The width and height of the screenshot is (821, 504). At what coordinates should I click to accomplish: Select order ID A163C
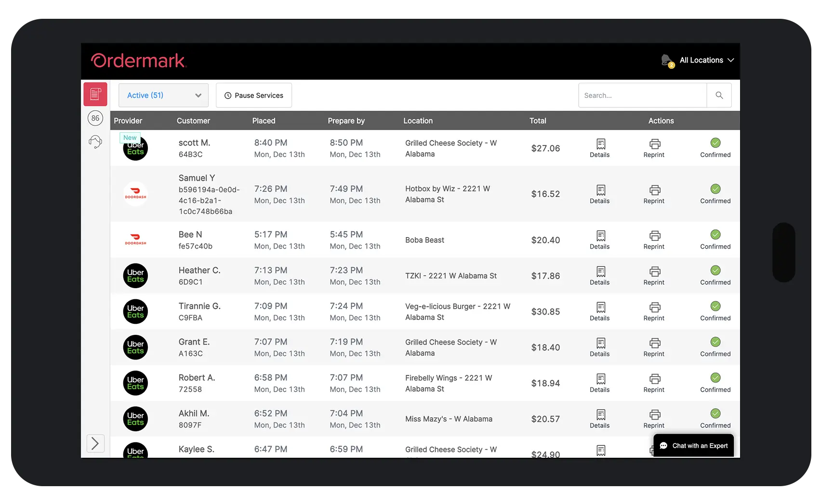click(x=191, y=354)
